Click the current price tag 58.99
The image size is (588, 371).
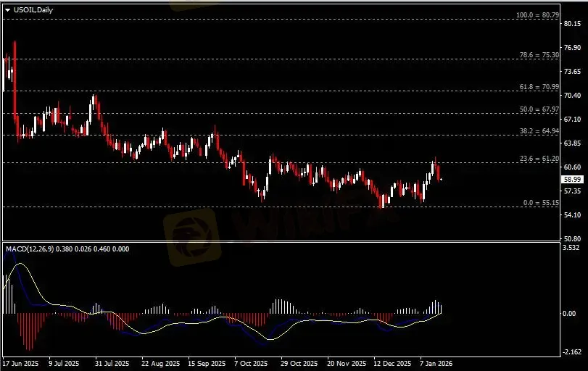click(x=573, y=180)
